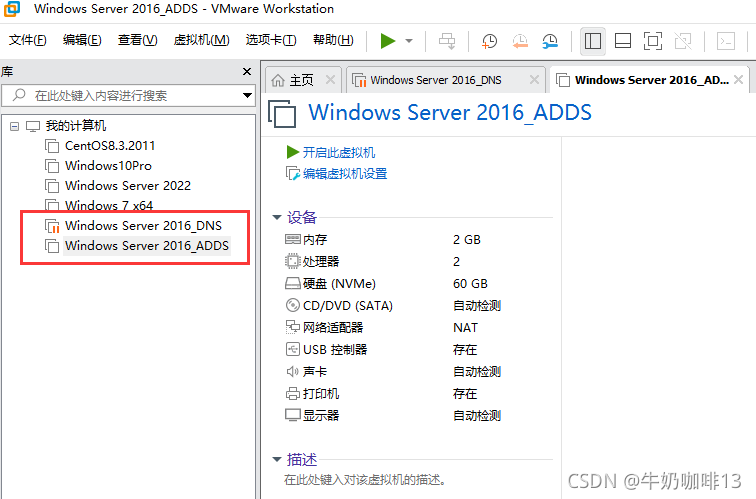Viewport: 756px width, 499px height.
Task: Click the VMware Workstation title bar app icon
Action: (12, 9)
